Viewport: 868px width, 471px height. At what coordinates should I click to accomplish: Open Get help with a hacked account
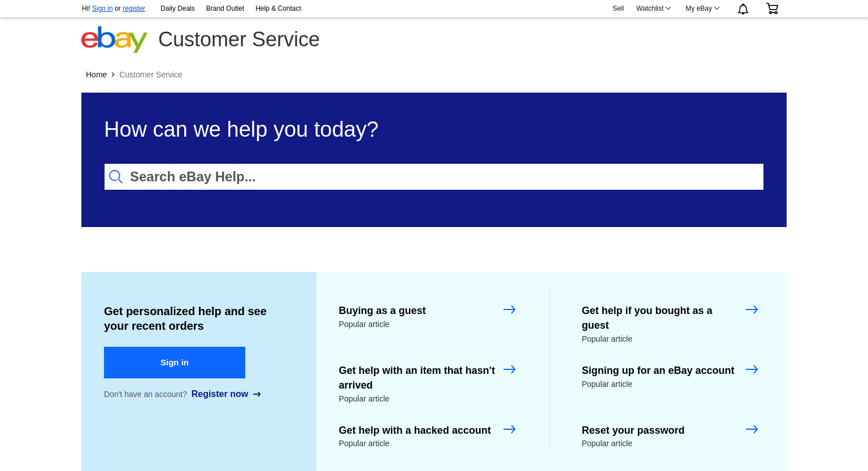[x=415, y=430]
